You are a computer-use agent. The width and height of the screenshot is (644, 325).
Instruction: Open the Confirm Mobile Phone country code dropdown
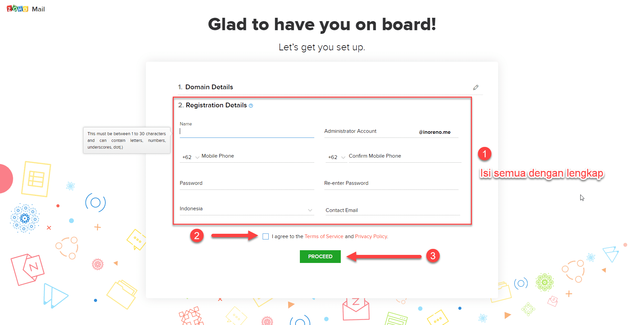[x=336, y=157]
